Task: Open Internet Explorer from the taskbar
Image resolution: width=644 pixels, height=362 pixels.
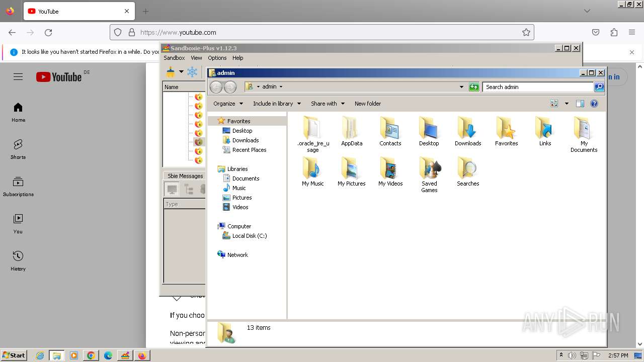Action: pyautogui.click(x=40, y=355)
